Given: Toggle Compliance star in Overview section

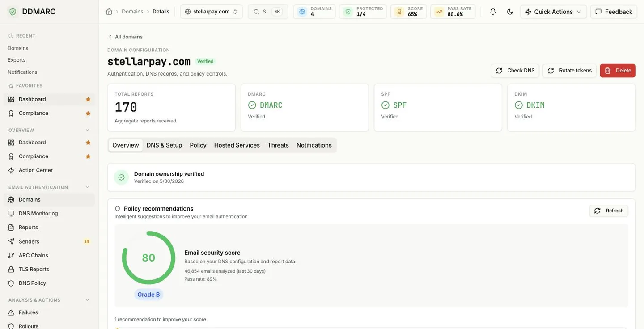Looking at the screenshot, I should click(88, 156).
